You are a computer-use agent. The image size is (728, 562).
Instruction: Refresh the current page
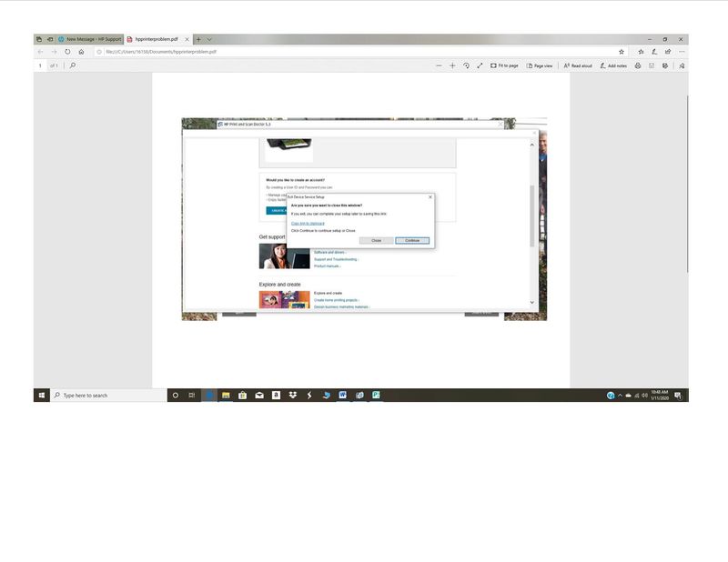point(67,52)
